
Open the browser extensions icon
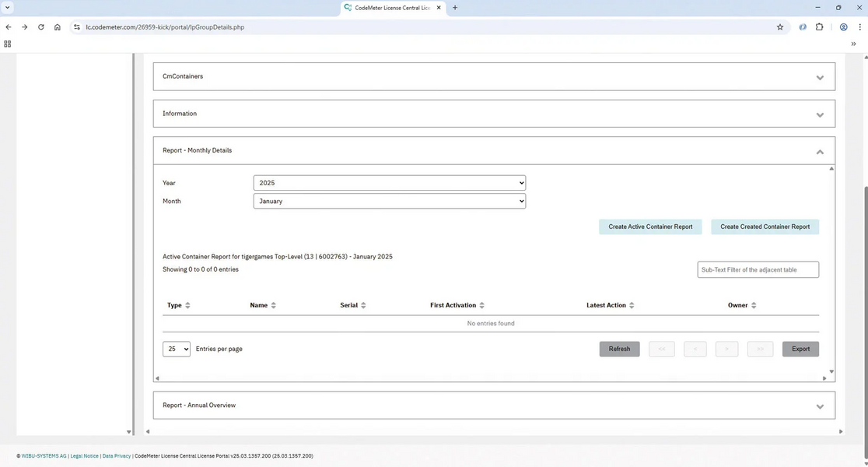click(x=819, y=26)
